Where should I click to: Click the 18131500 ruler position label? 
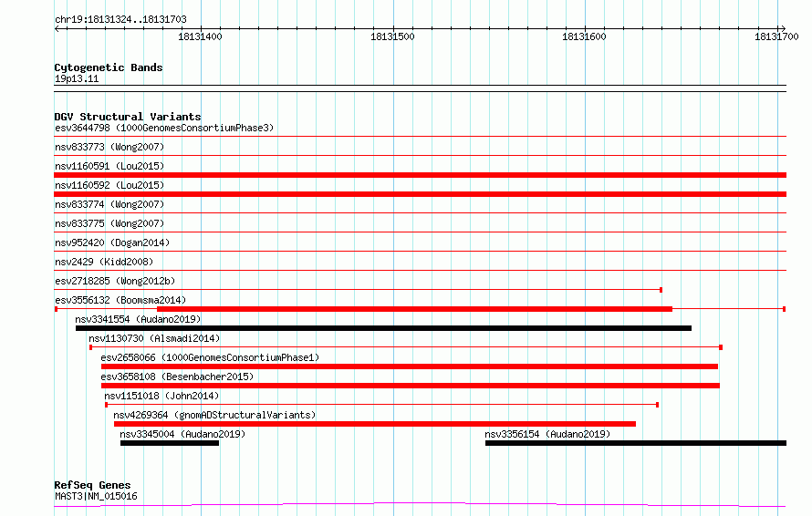[x=392, y=36]
